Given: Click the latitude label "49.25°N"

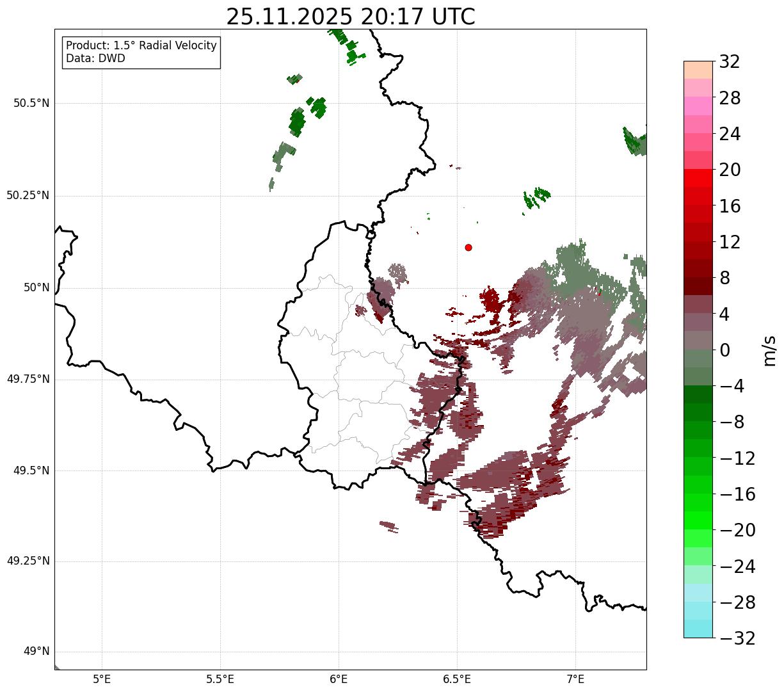Looking at the screenshot, I should (28, 561).
